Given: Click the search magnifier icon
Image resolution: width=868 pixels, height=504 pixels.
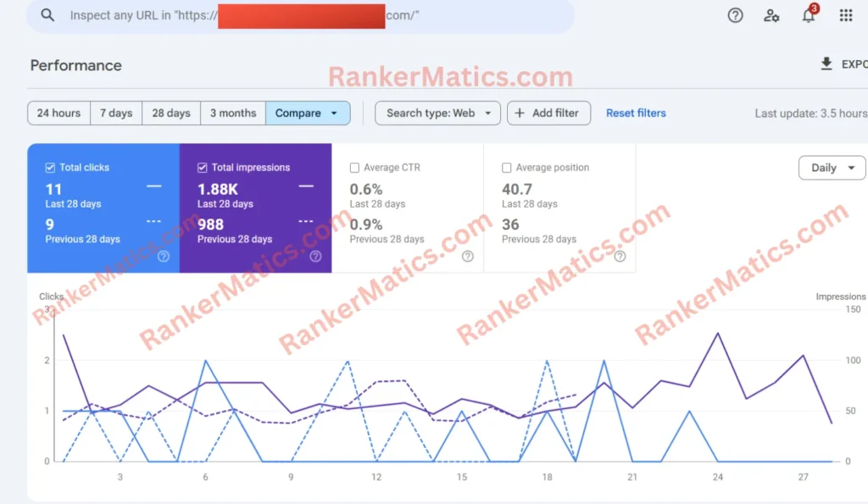Looking at the screenshot, I should click(x=47, y=15).
